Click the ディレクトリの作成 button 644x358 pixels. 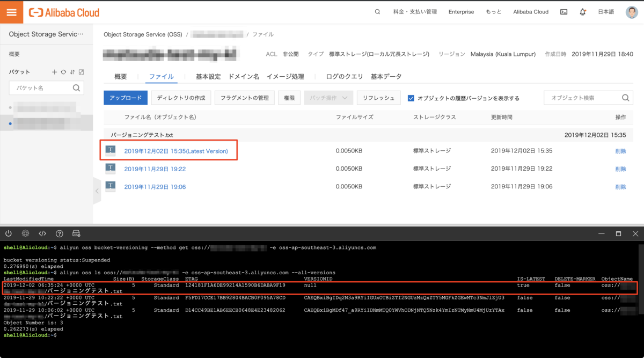pyautogui.click(x=181, y=98)
